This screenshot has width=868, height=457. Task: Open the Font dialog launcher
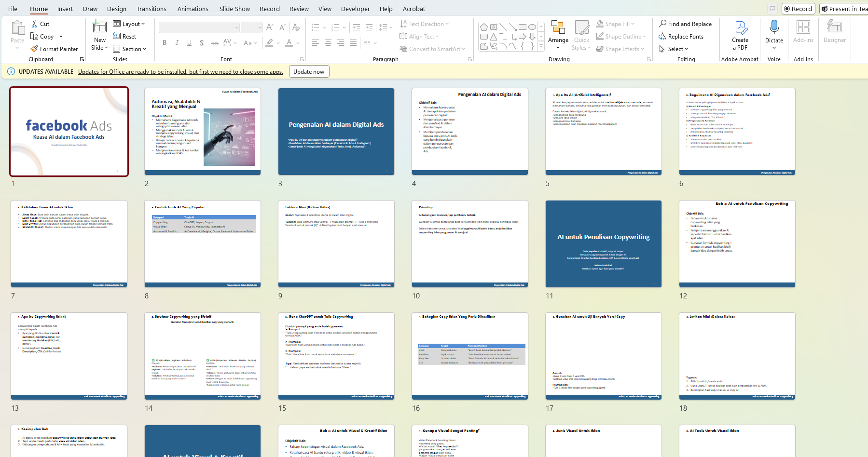pos(302,59)
